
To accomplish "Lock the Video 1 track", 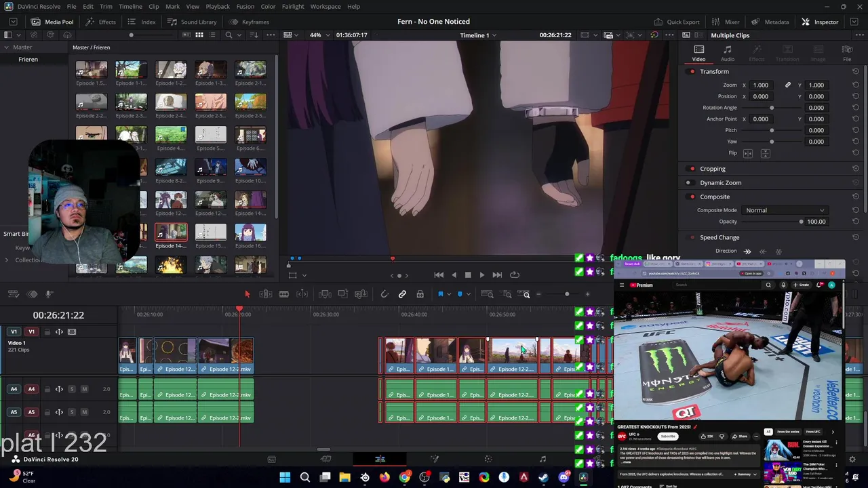I will [46, 332].
